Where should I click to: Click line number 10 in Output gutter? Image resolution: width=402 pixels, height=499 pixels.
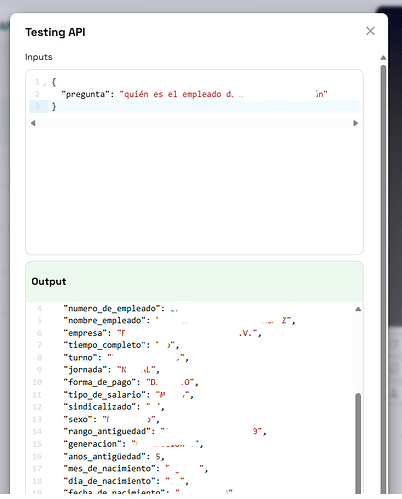tap(37, 382)
